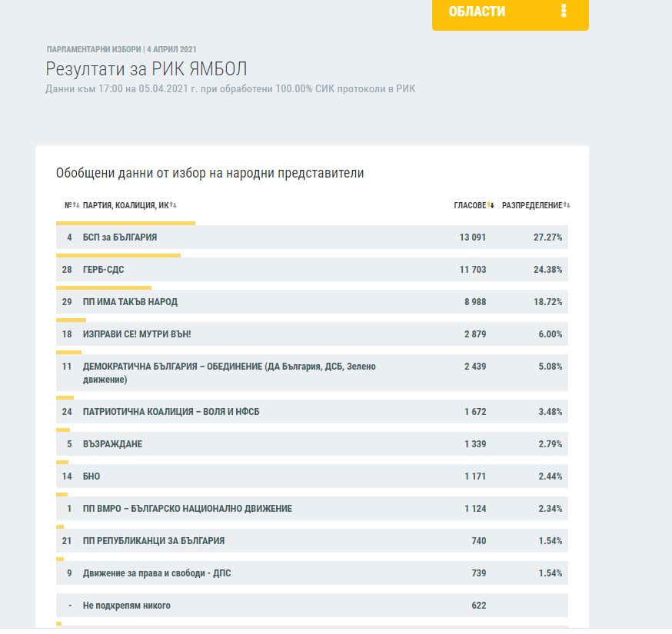672x634 pixels.
Task: Click the 1 171 votes value
Action: pos(475,476)
